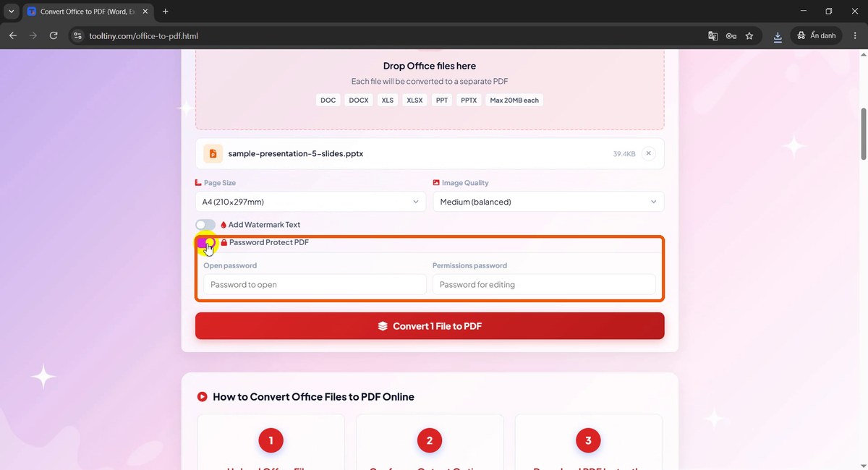Click the DOCX format badge
The height and width of the screenshot is (470, 868).
coord(359,101)
